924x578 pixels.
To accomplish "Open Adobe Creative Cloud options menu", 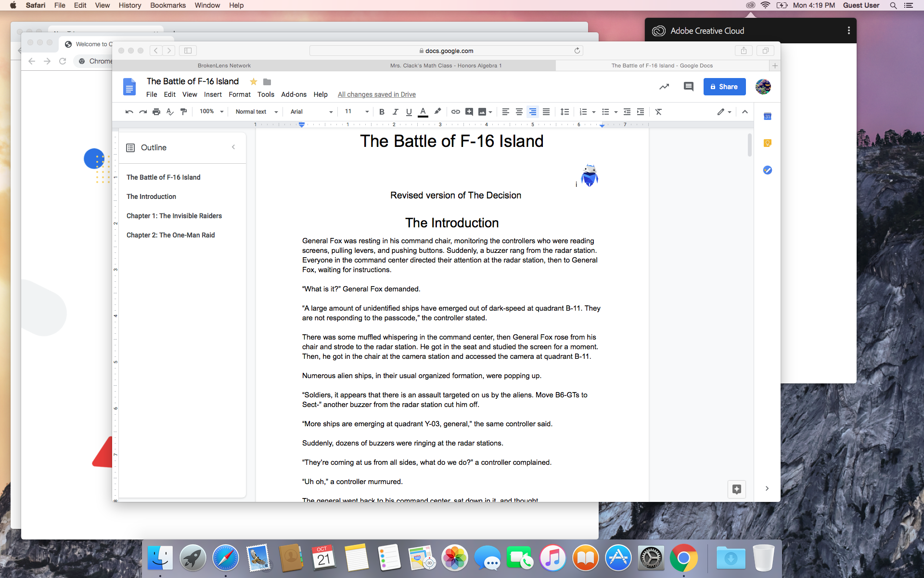I will [x=848, y=31].
